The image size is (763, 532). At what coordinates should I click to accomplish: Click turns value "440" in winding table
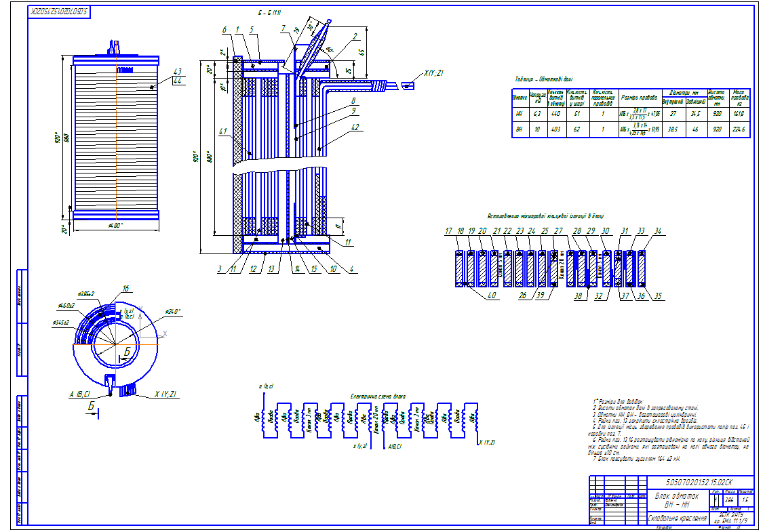pos(555,114)
